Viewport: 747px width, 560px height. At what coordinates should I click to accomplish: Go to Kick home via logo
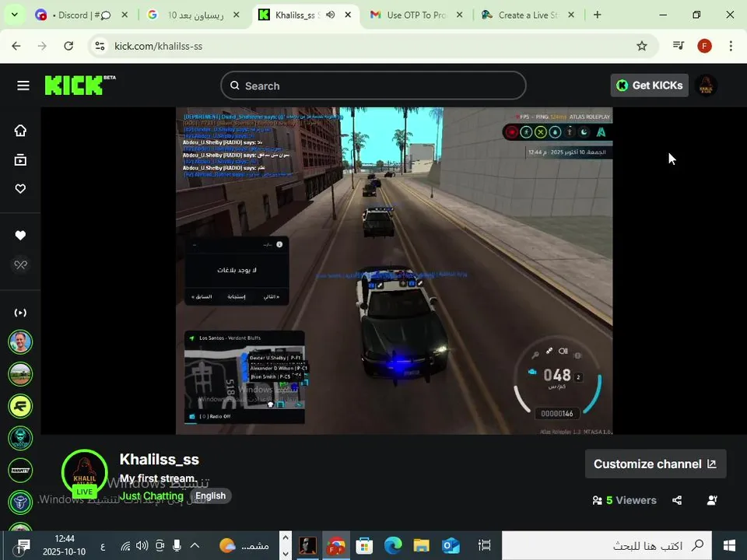(80, 85)
